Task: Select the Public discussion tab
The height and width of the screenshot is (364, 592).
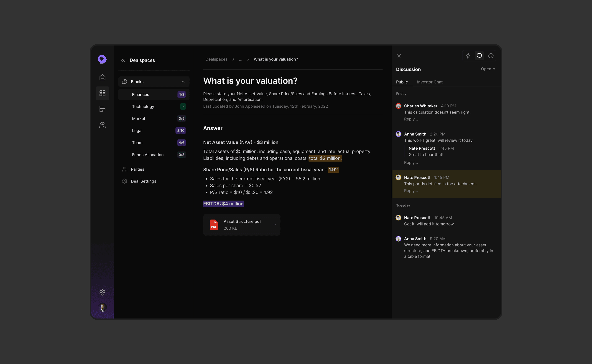Action: pyautogui.click(x=402, y=82)
